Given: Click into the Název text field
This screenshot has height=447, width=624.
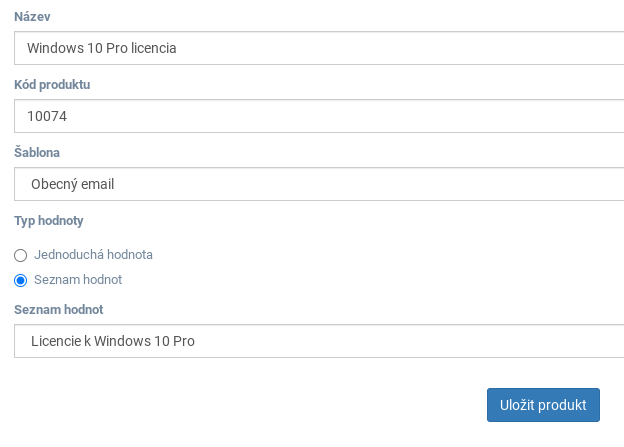Looking at the screenshot, I should 319,48.
